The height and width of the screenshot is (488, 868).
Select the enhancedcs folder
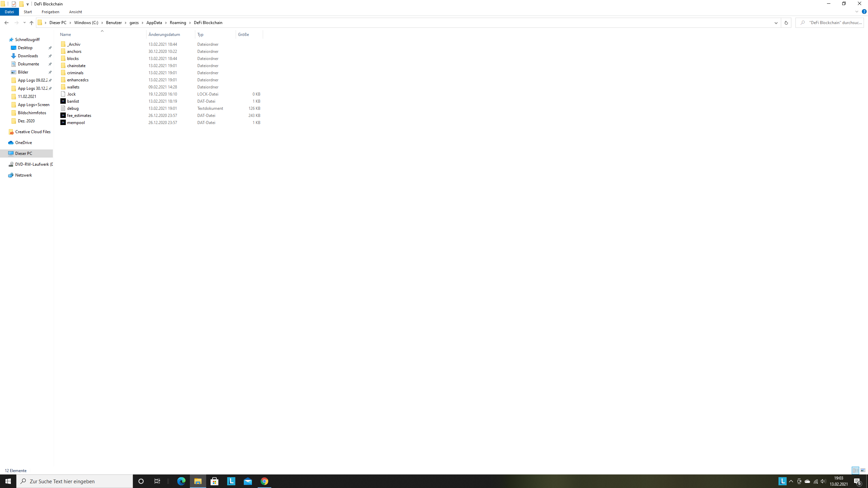click(78, 80)
